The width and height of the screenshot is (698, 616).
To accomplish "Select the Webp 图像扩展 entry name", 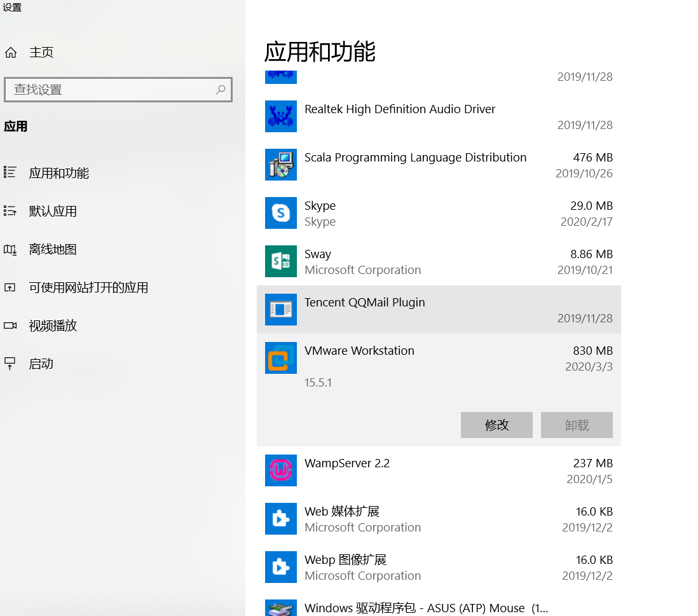I will 345,560.
